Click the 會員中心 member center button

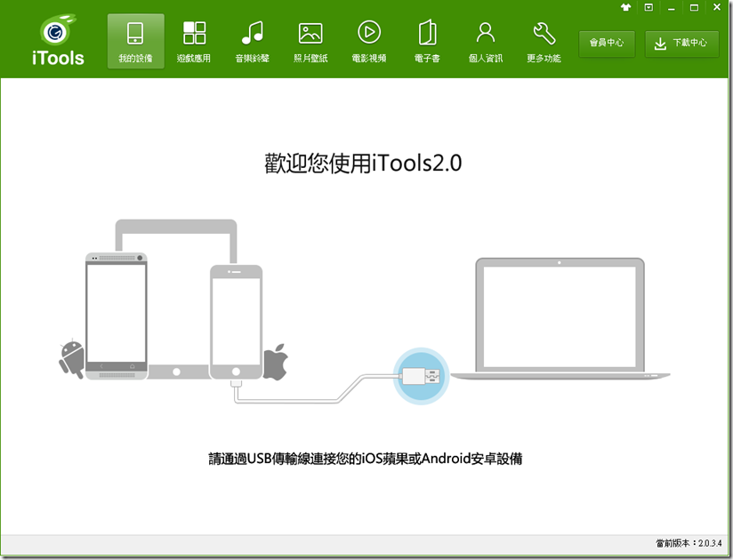607,44
